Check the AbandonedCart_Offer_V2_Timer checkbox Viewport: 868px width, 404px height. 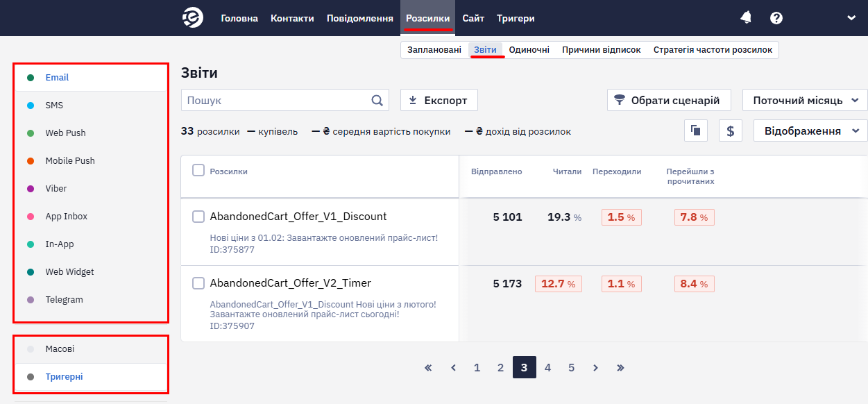click(x=198, y=283)
